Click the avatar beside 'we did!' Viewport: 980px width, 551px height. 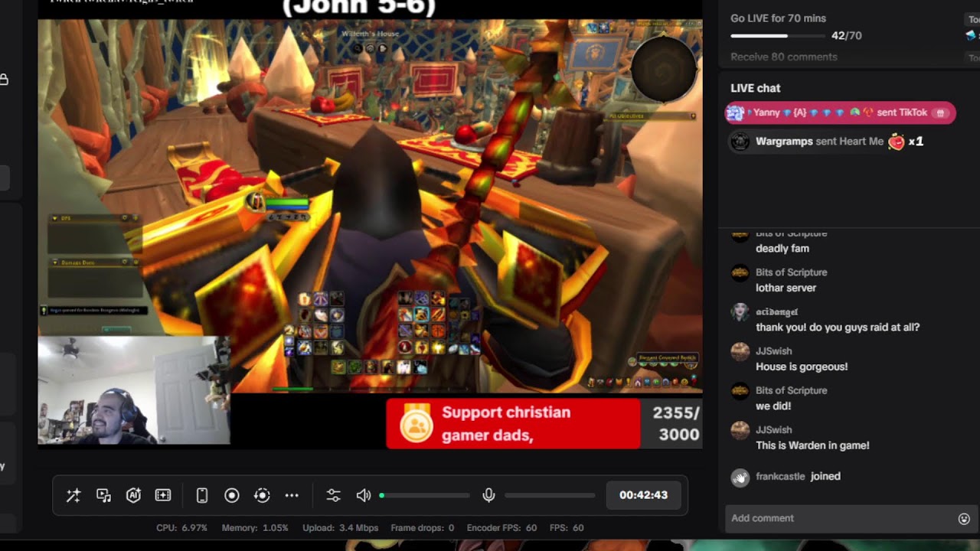[740, 390]
